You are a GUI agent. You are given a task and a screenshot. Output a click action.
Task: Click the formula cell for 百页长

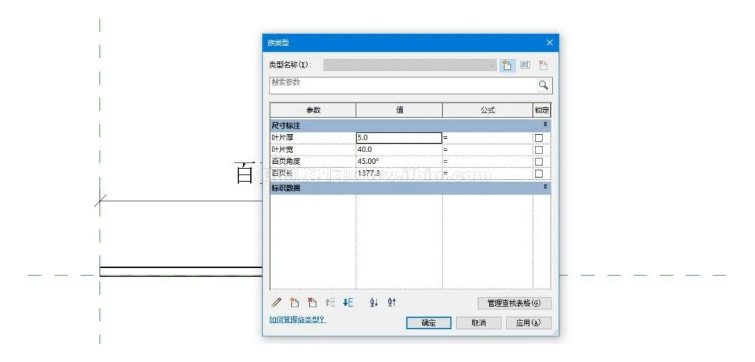click(487, 173)
